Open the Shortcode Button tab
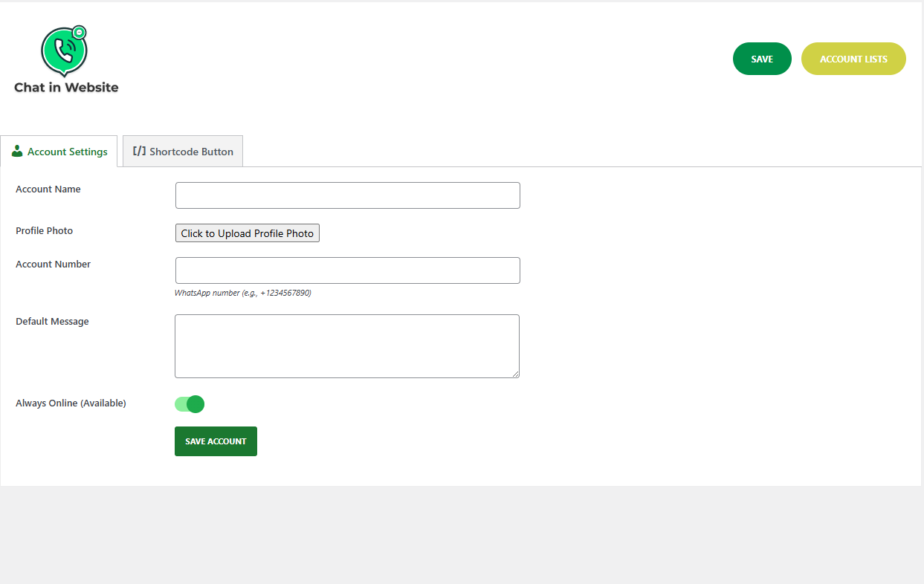This screenshot has height=584, width=924. pyautogui.click(x=183, y=152)
